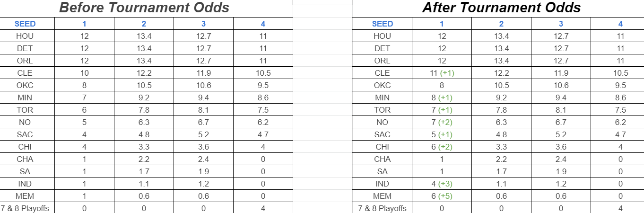
Task: Click MIN's '8 (+1)' cell
Action: tap(442, 98)
